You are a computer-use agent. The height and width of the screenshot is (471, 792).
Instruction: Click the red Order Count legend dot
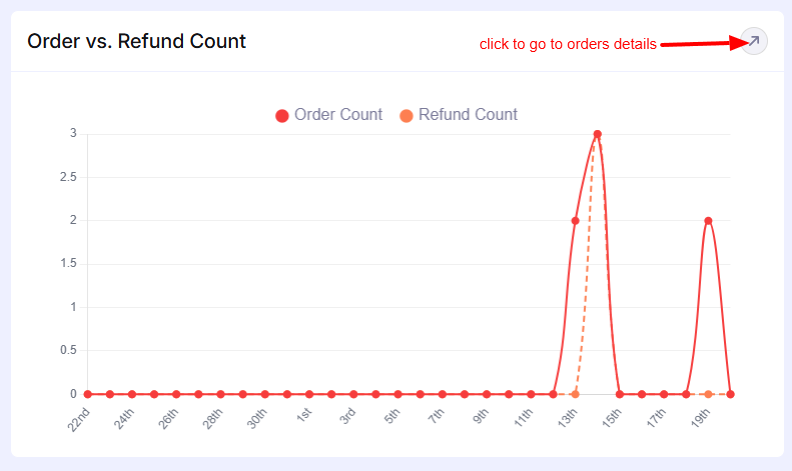(x=282, y=116)
